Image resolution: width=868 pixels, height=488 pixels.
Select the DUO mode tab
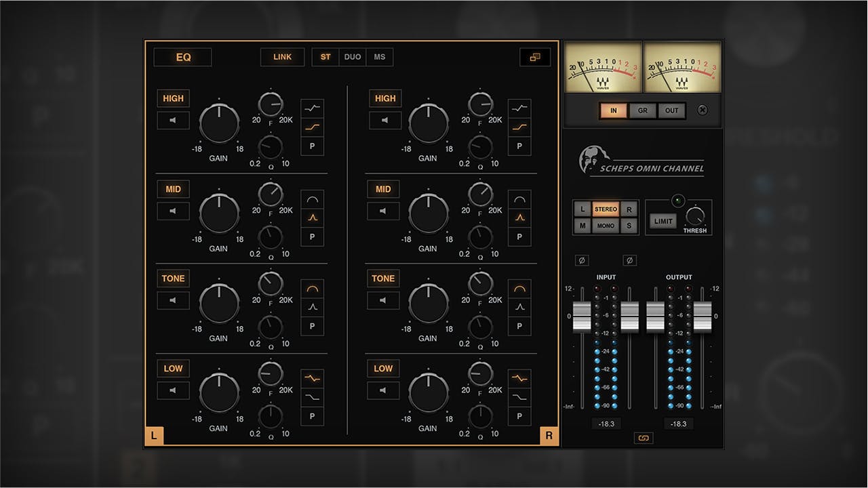(352, 57)
